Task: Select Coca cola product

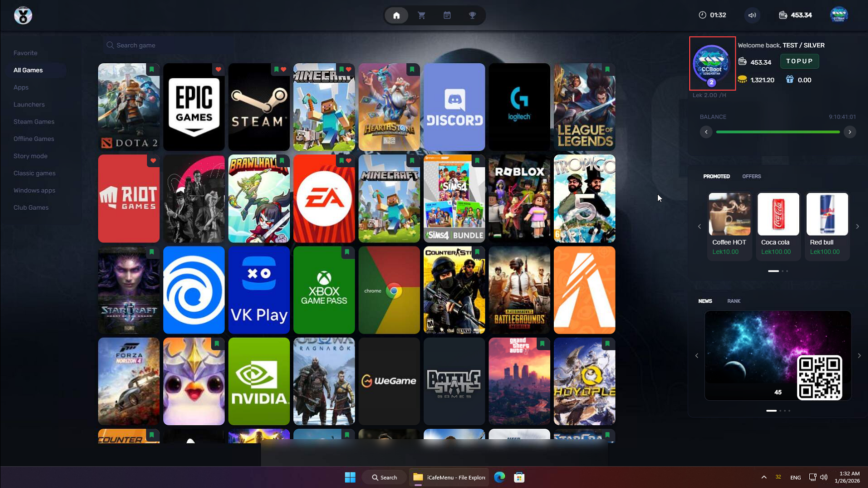Action: [778, 226]
